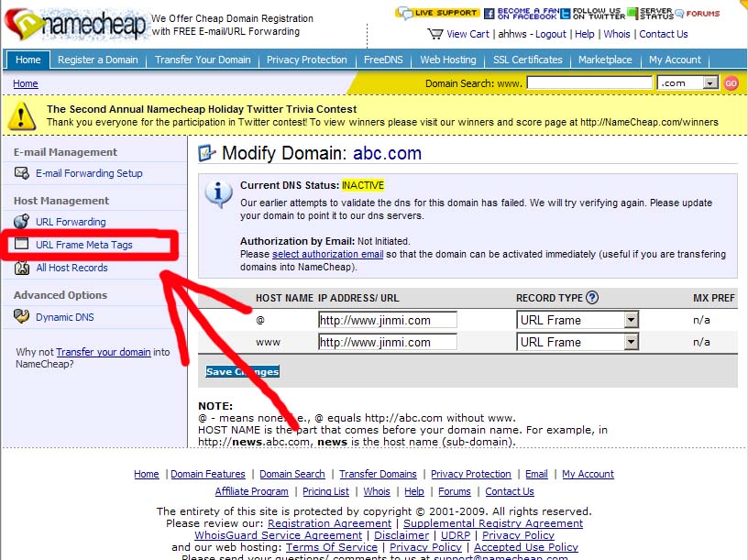Follow the select authorization email link
Viewport: 748px width, 560px height.
pos(327,254)
